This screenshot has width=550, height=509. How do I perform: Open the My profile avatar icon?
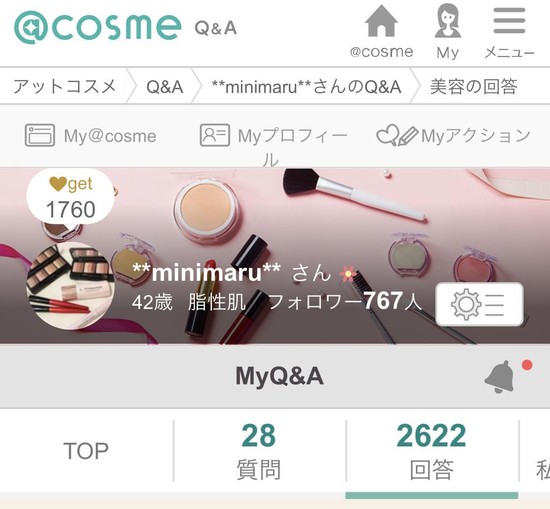pos(448,20)
